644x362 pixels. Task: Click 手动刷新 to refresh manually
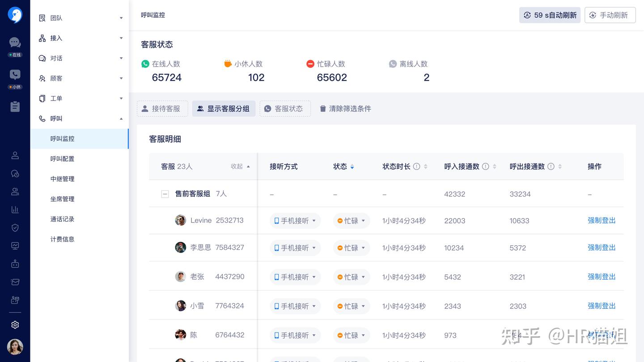[x=610, y=15]
